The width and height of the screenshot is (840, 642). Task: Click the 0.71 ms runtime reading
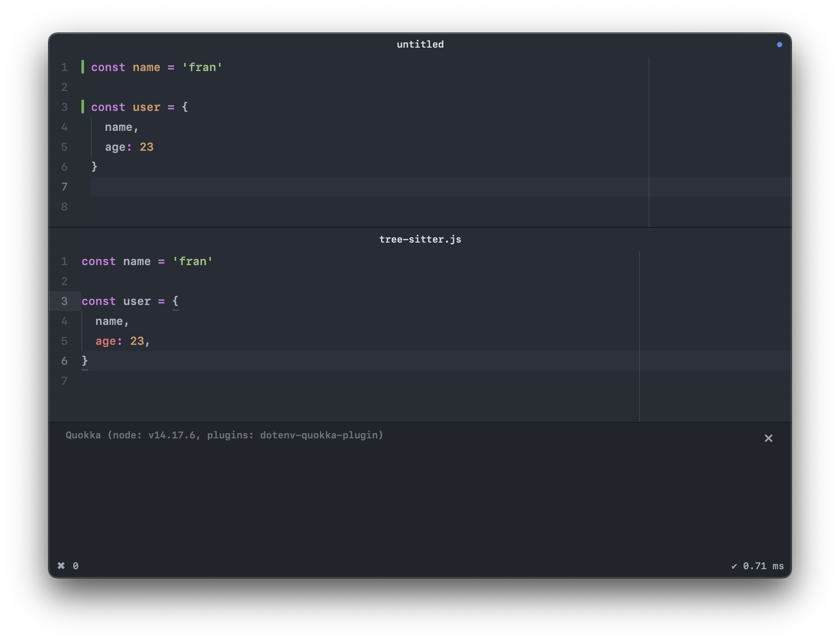tap(763, 566)
